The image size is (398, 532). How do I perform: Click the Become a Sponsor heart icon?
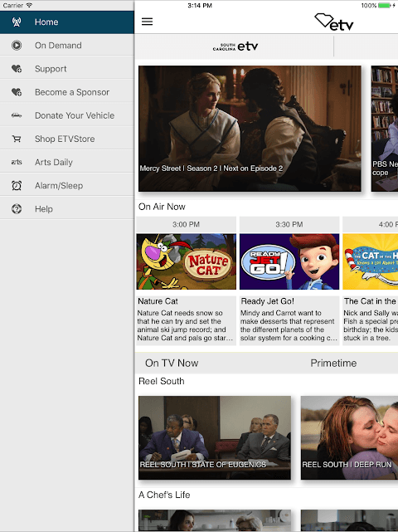pyautogui.click(x=17, y=92)
